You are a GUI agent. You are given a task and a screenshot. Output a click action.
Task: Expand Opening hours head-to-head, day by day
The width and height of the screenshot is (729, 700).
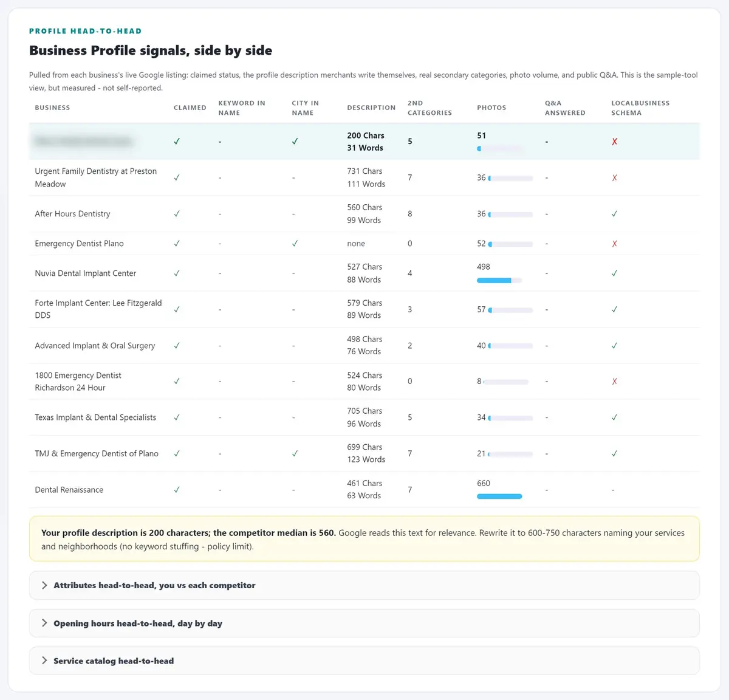[364, 623]
